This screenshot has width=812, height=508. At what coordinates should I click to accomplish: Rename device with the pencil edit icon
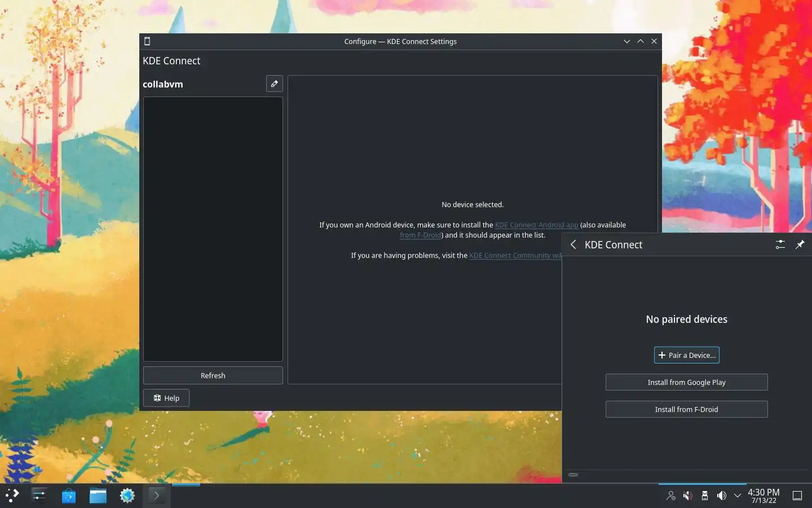(274, 84)
